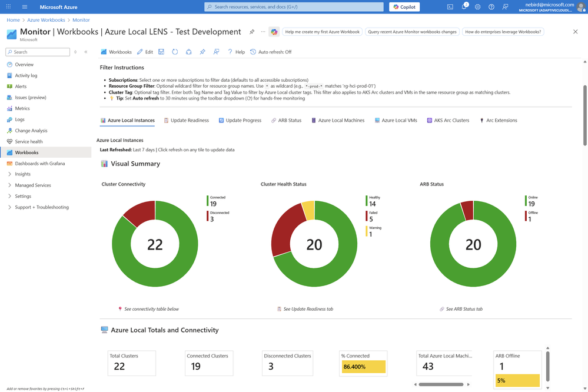Switch to Arc Extensions tab
This screenshot has height=392, width=588.
pos(499,121)
